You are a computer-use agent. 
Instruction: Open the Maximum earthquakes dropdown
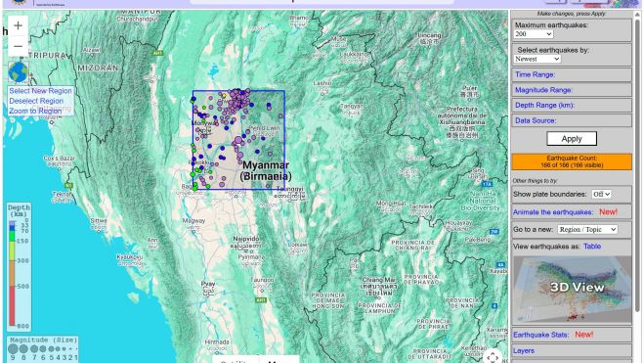[x=534, y=34]
